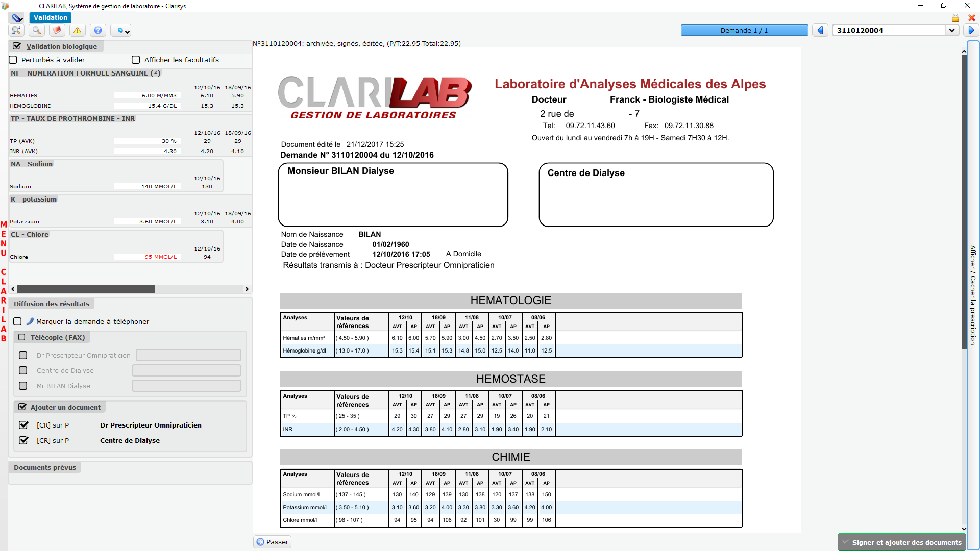Click the Potassium result field 3.60 MMOL/L
The height and width of the screenshot is (551, 980).
click(x=146, y=221)
